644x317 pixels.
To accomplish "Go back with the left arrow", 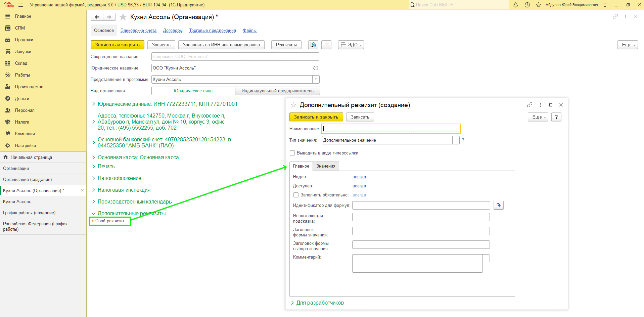I will pos(97,17).
